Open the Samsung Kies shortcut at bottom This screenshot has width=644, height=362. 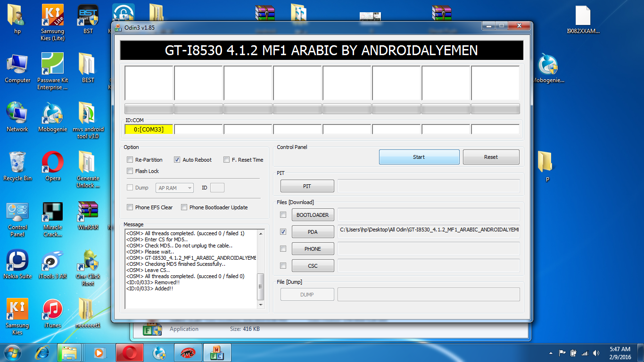[x=17, y=316]
